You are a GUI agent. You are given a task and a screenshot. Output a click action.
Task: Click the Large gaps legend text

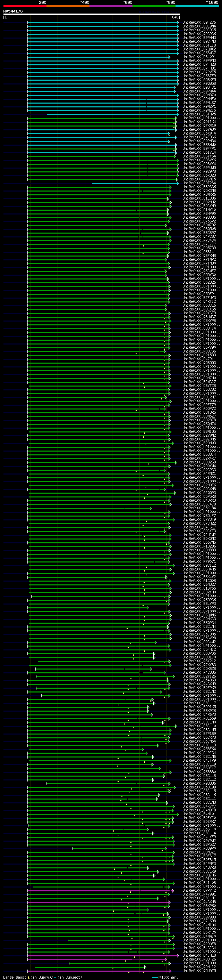point(43,977)
